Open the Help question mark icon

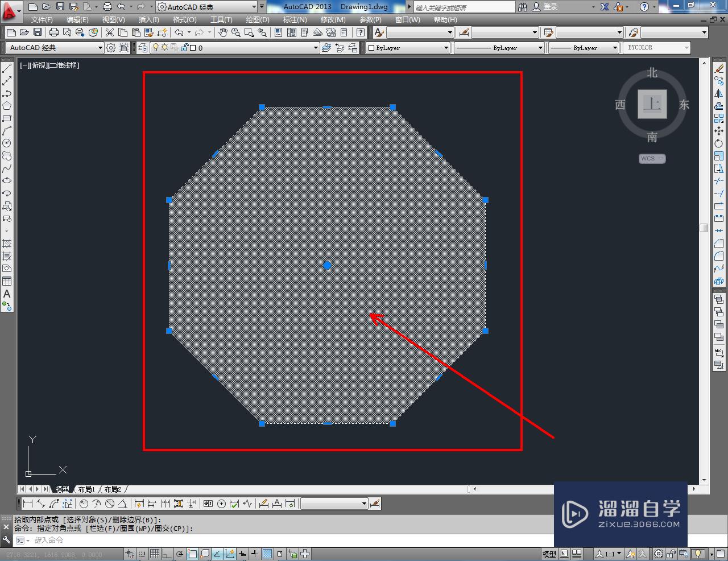644,7
